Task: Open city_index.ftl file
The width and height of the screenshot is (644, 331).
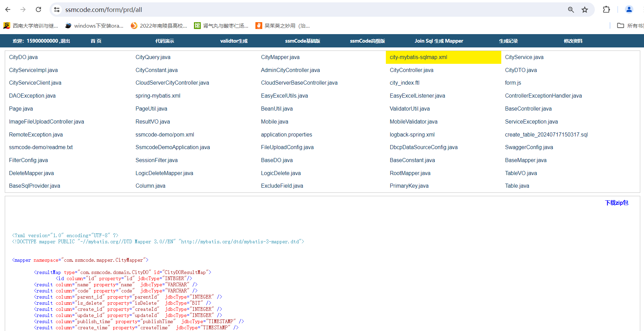Action: pos(404,83)
